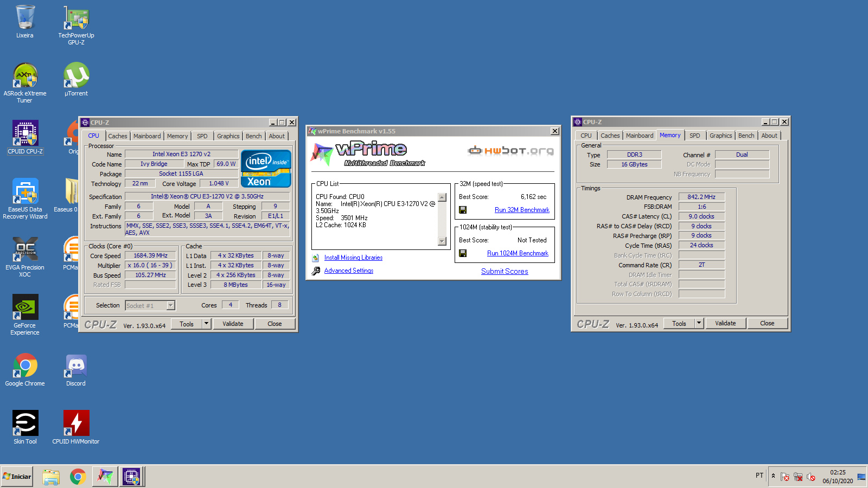Click Core Speed value 1684.39 MHz
This screenshot has height=488, width=868.
150,255
